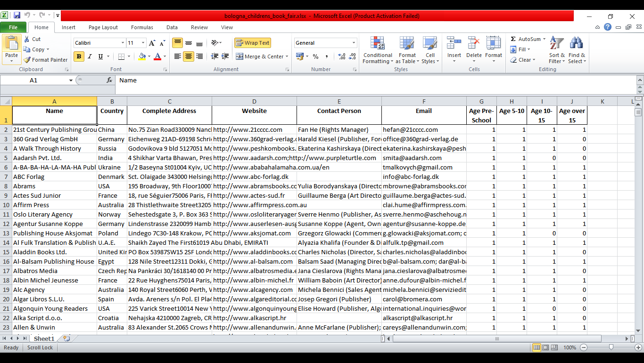Switch to the Insert tab

point(68,27)
